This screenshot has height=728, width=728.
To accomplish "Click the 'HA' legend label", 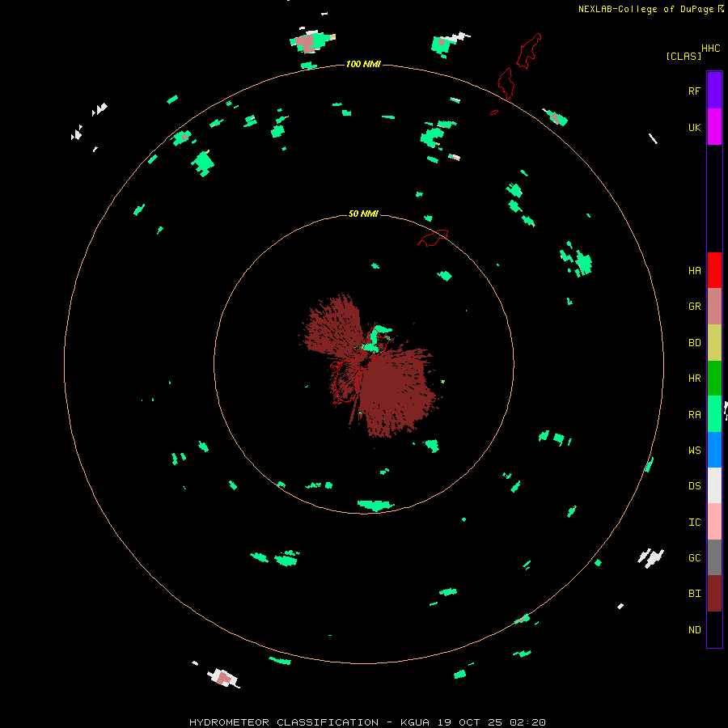I will click(694, 271).
